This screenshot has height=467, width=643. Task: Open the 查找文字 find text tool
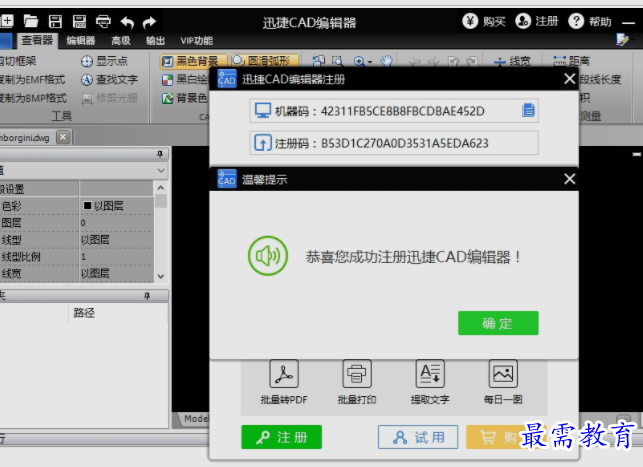[x=109, y=80]
